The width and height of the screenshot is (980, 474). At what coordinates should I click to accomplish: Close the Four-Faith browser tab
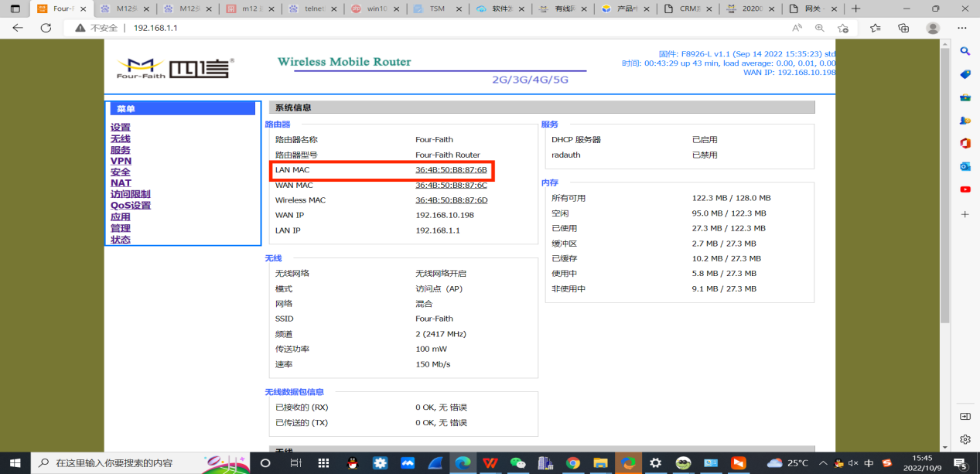pyautogui.click(x=84, y=9)
